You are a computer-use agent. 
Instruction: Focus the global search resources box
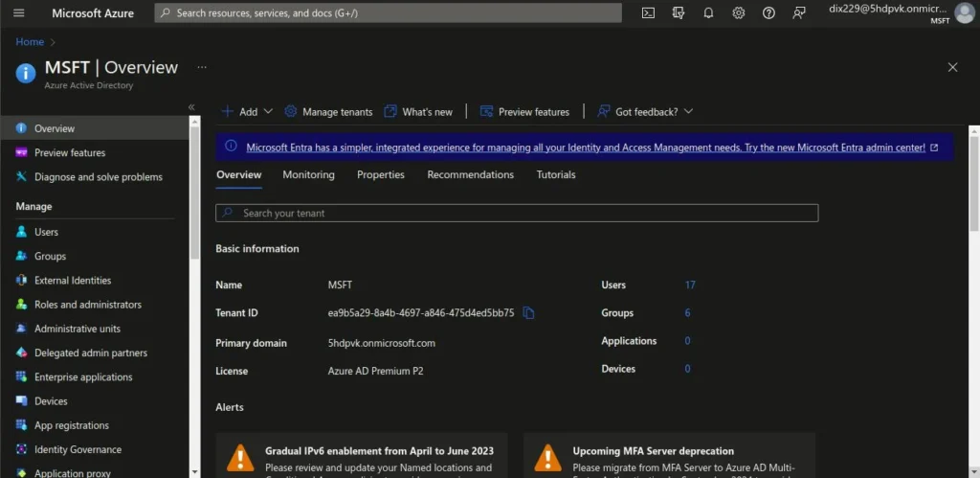click(389, 13)
